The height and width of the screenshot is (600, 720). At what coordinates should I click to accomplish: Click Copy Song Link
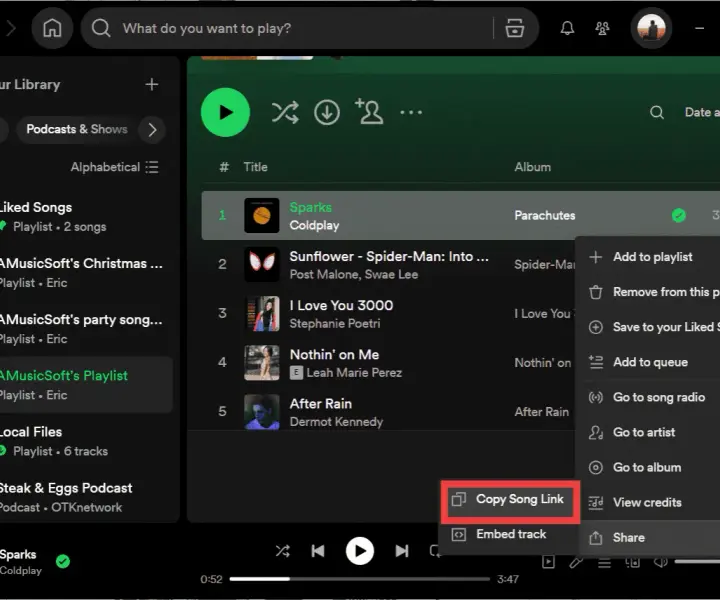coord(509,499)
